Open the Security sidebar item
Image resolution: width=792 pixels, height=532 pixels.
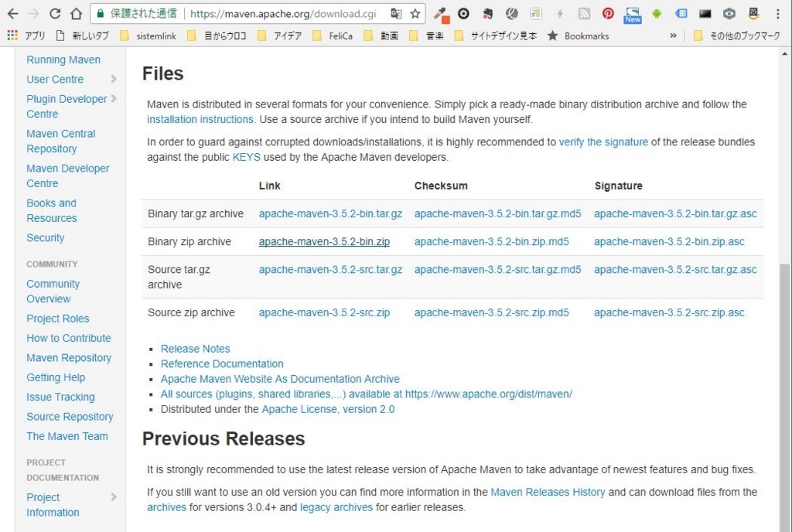pos(46,237)
